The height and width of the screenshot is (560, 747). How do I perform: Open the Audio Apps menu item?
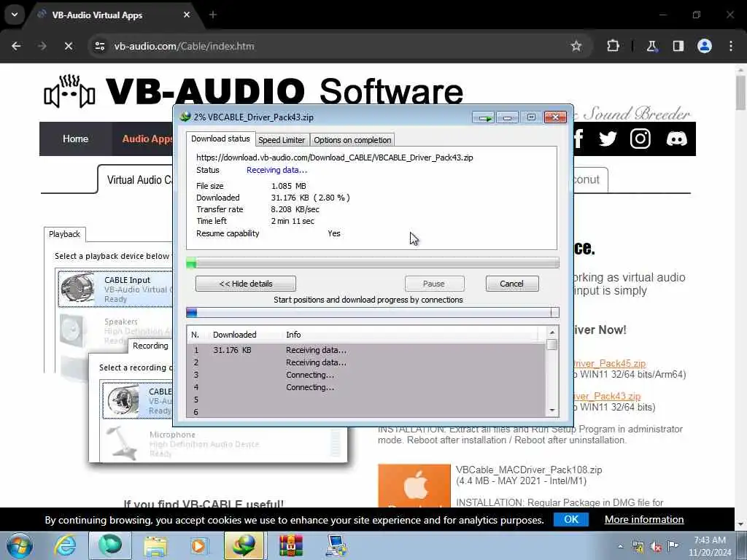147,139
